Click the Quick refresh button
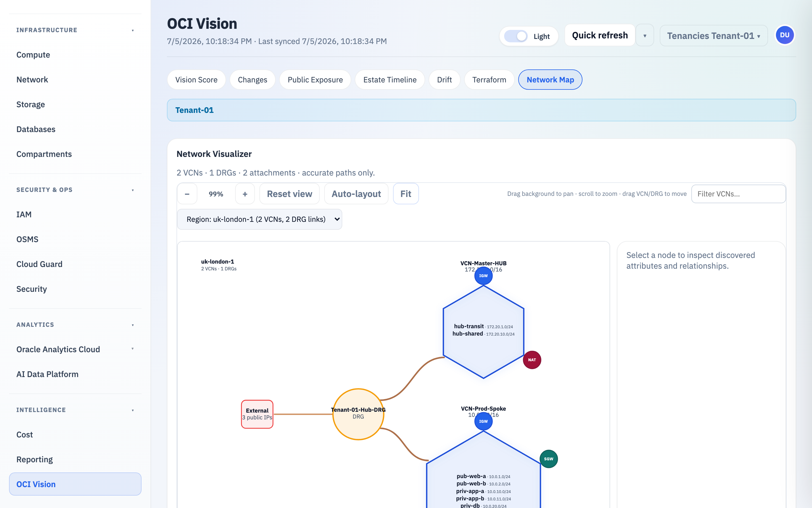Image resolution: width=812 pixels, height=508 pixels. 600,35
